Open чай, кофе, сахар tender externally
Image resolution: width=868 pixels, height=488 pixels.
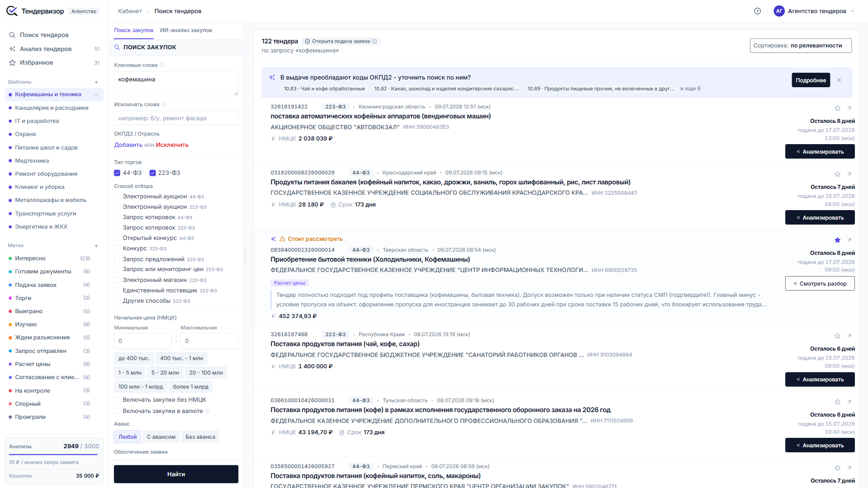click(849, 336)
